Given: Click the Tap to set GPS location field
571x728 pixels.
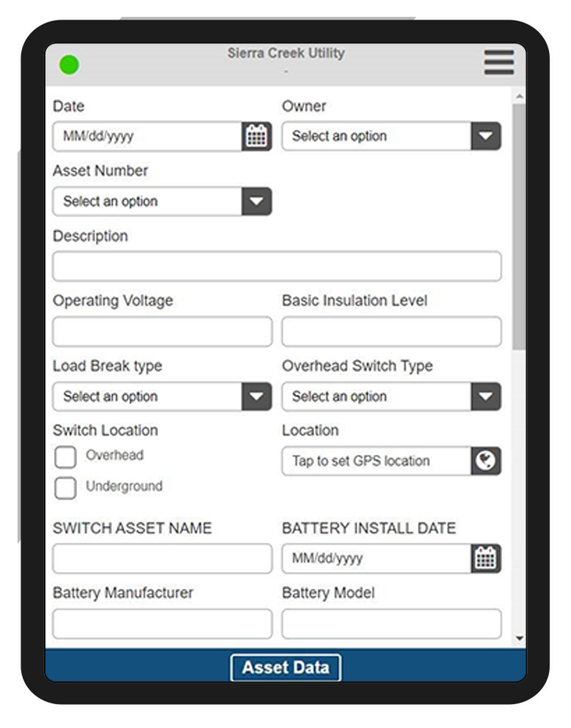Looking at the screenshot, I should (376, 461).
